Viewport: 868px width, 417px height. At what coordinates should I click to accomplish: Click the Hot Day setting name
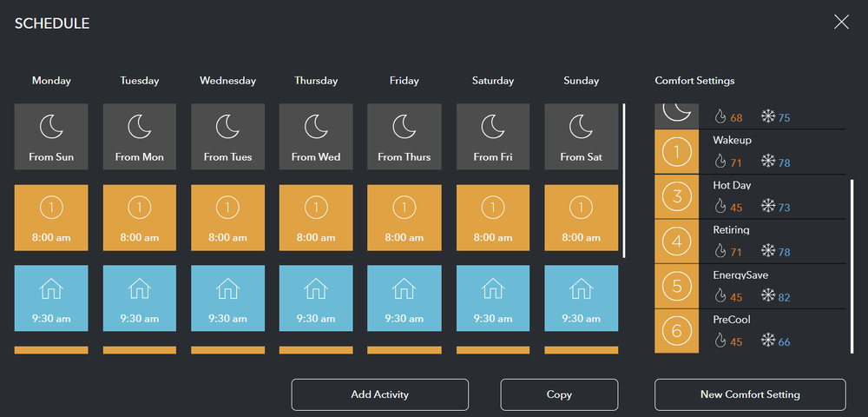coord(732,185)
